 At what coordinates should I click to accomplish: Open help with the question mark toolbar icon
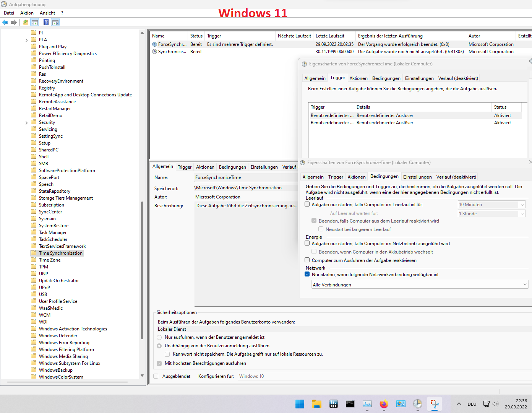46,22
